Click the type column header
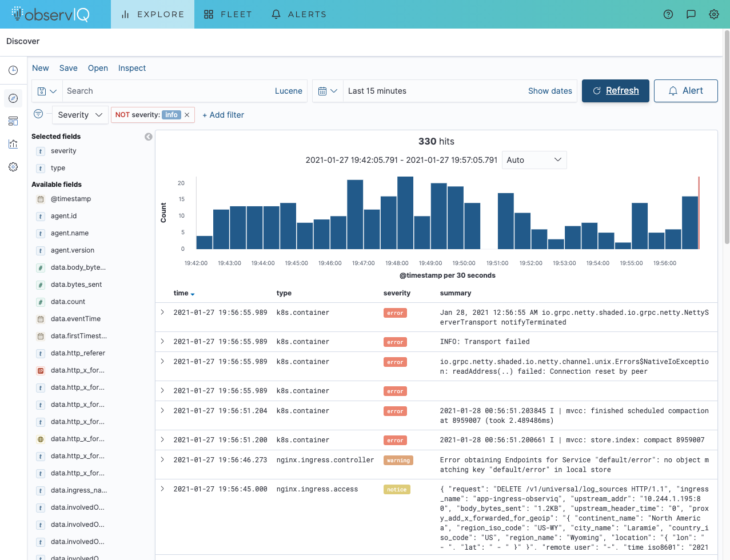The width and height of the screenshot is (730, 560). 284,293
